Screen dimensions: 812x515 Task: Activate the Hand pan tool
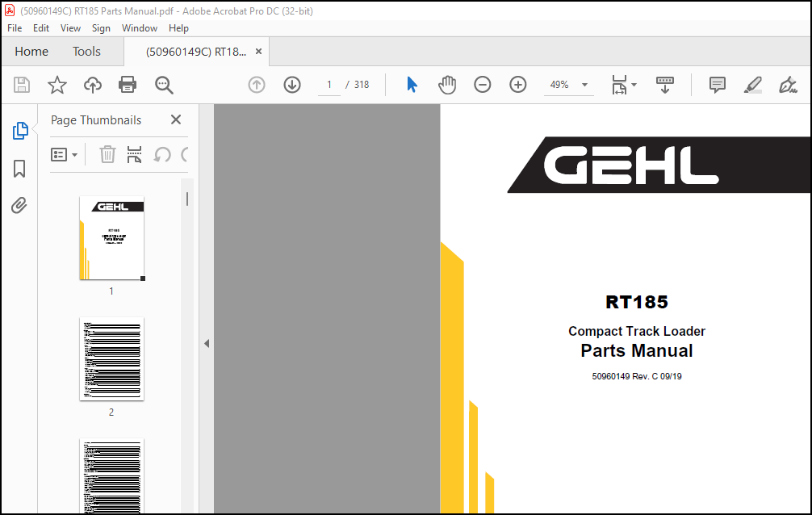pyautogui.click(x=447, y=85)
